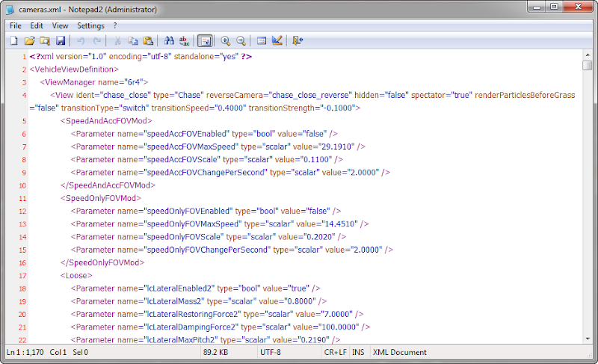
Task: Click the reverseCamera="chase_close_reverse" attribute
Action: 279,95
